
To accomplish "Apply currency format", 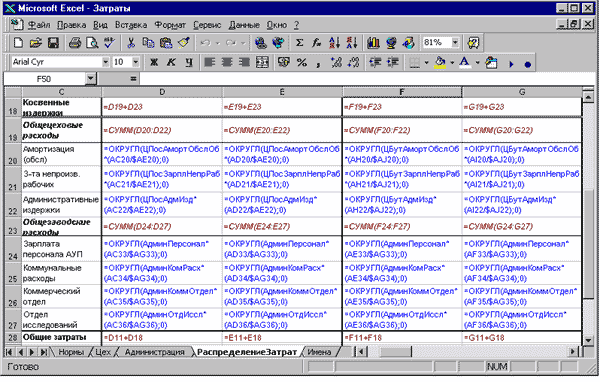I will (284, 62).
